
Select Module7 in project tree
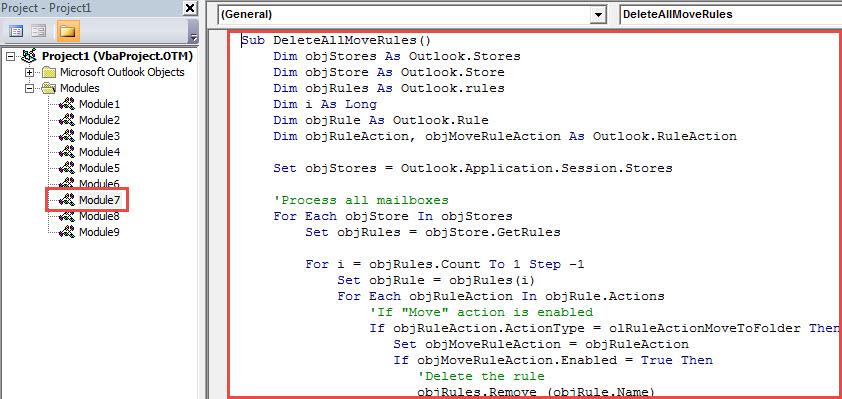point(99,200)
